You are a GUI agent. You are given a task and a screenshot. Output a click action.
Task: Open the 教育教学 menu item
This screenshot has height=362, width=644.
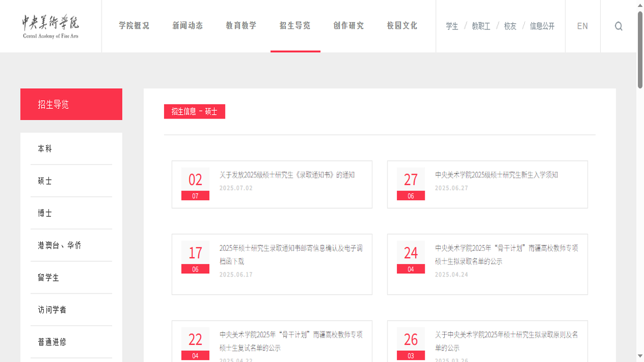coord(241,26)
